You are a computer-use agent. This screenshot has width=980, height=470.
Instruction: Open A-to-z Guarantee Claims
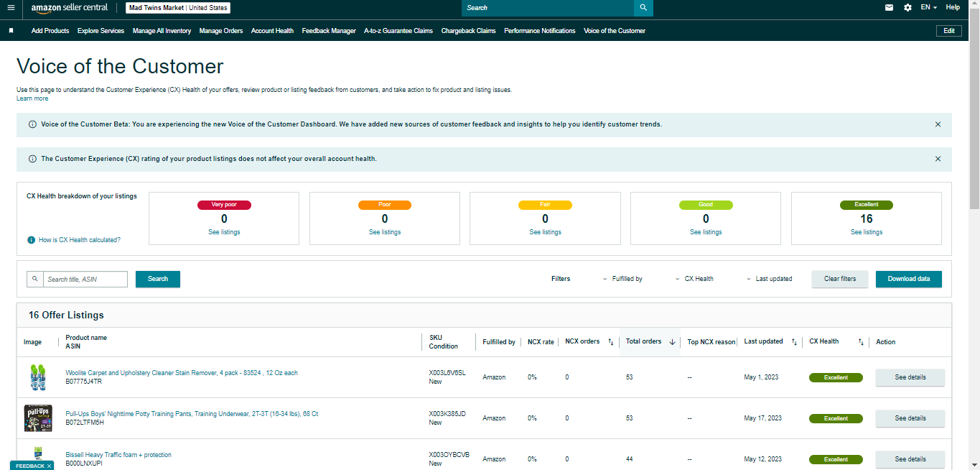click(398, 31)
